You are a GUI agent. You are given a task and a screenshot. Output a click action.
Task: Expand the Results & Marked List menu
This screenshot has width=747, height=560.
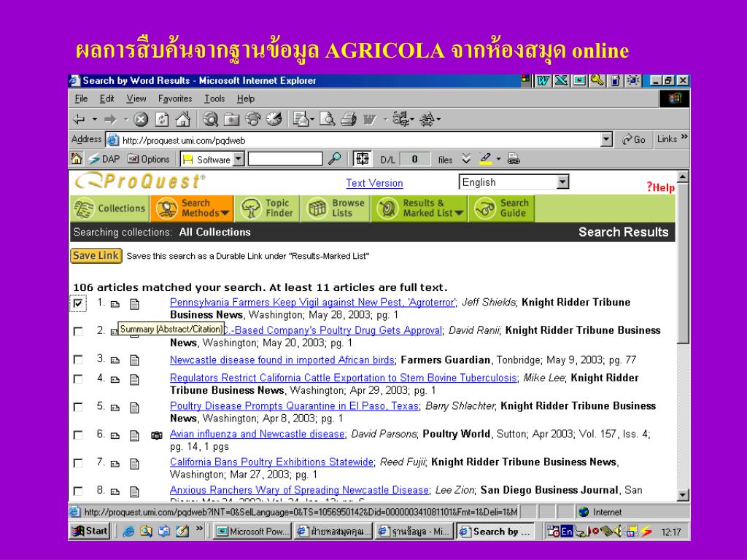(420, 209)
